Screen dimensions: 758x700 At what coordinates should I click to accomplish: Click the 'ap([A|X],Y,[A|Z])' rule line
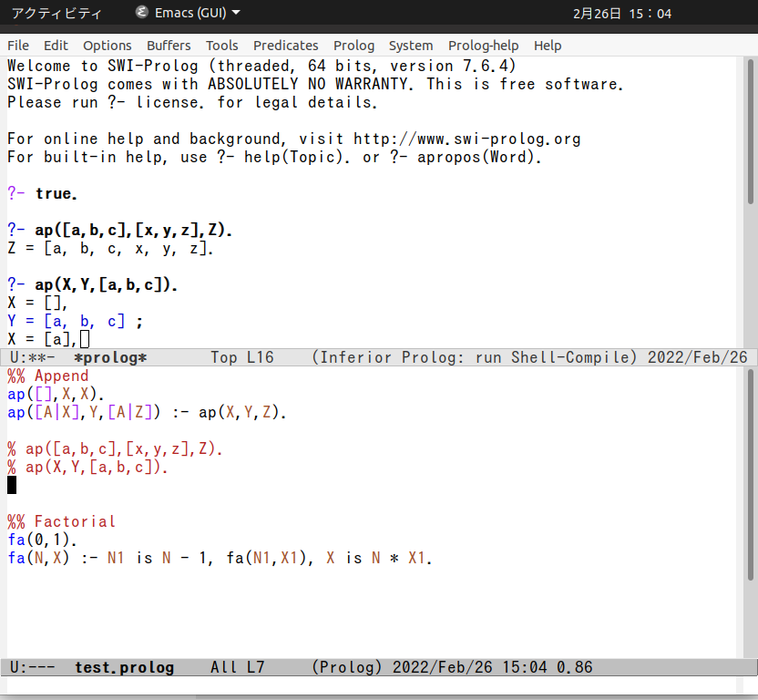click(x=147, y=413)
